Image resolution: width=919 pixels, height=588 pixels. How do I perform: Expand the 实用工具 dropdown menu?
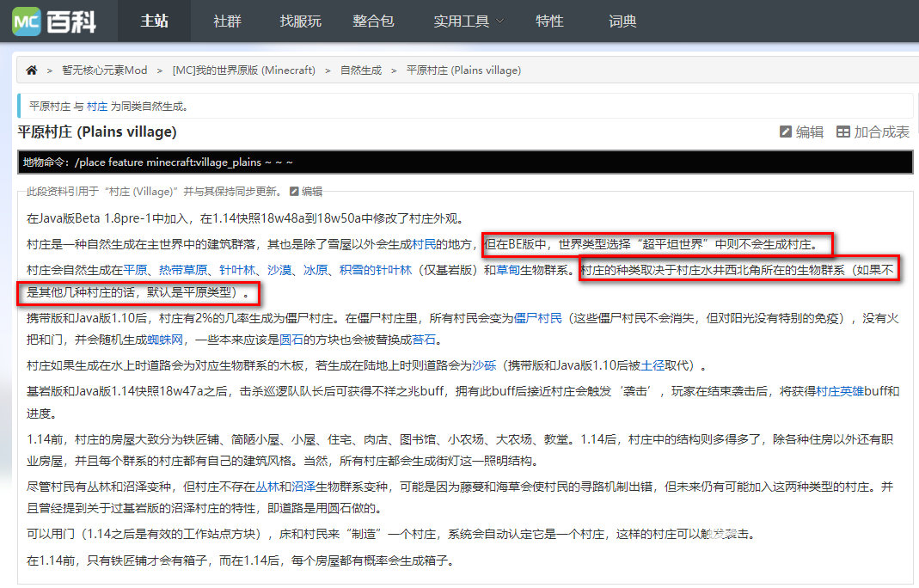[x=469, y=21]
